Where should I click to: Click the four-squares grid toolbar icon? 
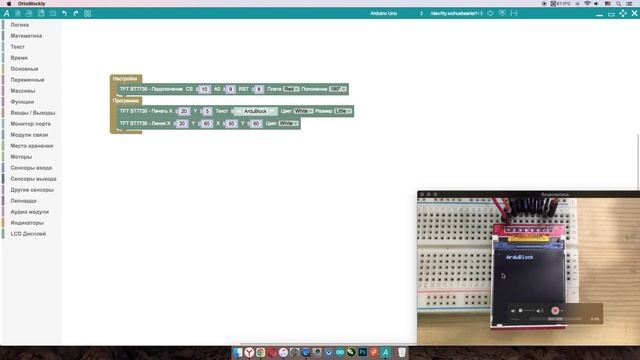point(88,13)
